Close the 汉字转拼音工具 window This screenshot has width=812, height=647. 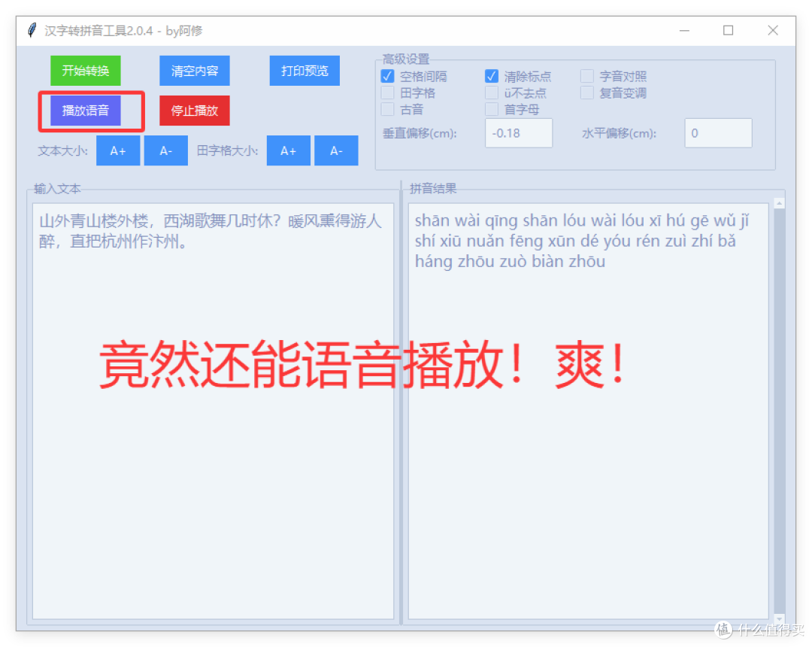coord(773,31)
